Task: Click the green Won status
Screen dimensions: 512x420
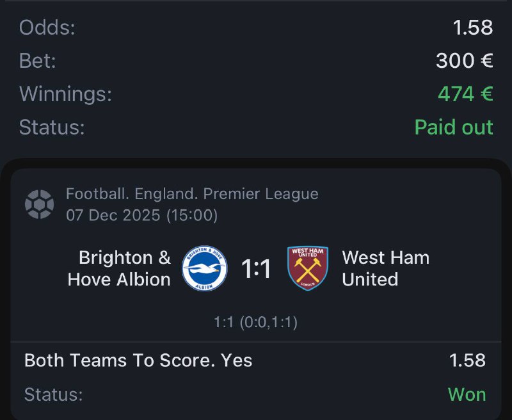Action: [467, 394]
